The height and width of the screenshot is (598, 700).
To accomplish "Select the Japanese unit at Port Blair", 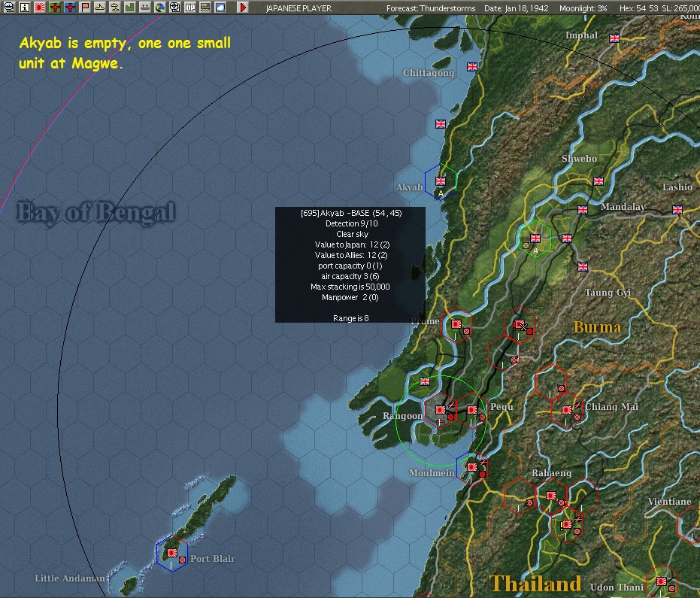I will [172, 552].
